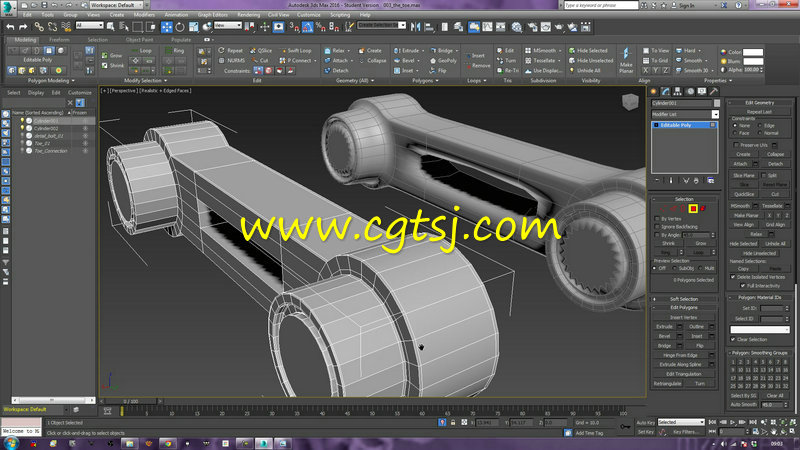Viewport: 800px width, 450px height.
Task: Open the reference coordinate View dropdown
Action: [228, 26]
